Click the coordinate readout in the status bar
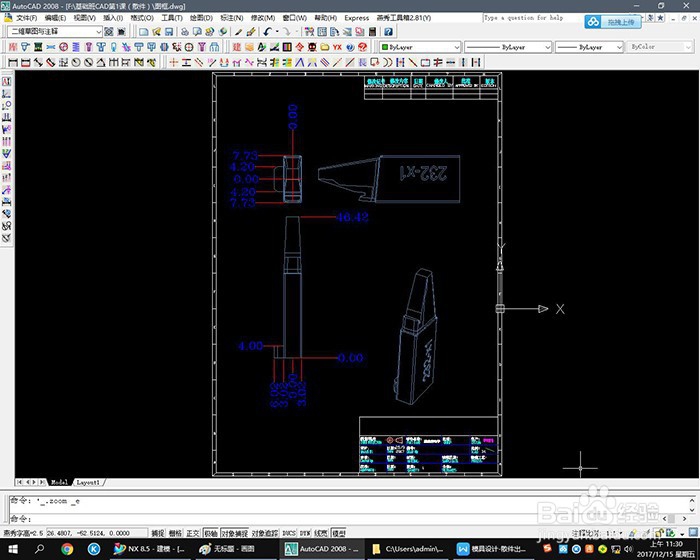Viewport: 700px width, 560px height. [x=97, y=533]
